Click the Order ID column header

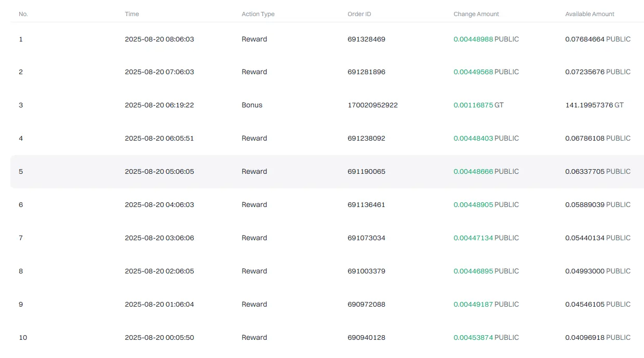(x=359, y=14)
